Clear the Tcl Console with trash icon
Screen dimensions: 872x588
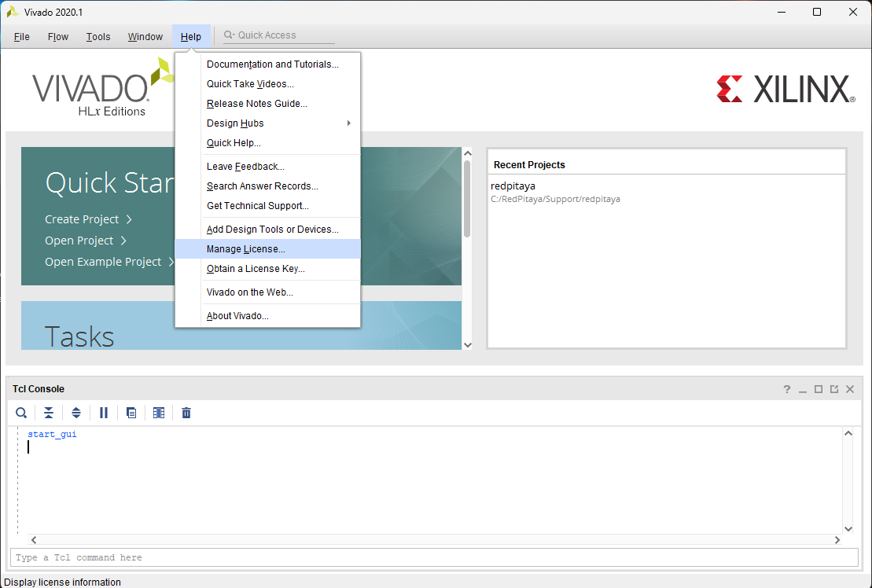pos(186,413)
